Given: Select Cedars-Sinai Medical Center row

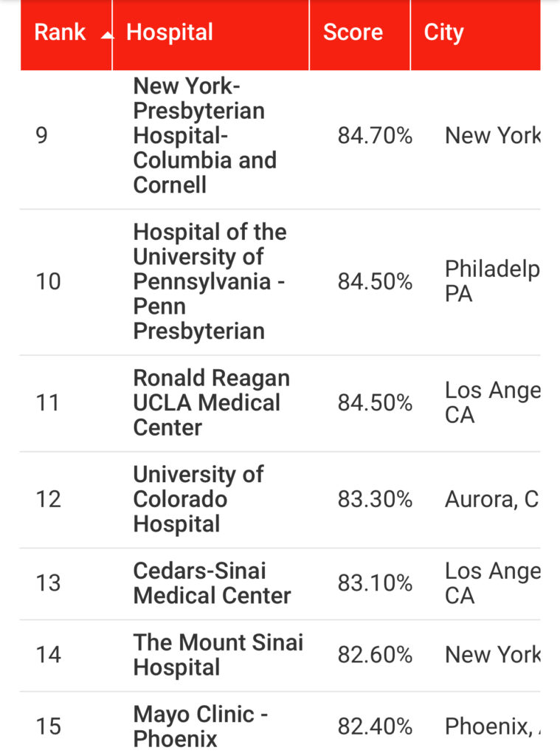Looking at the screenshot, I should coord(280,583).
